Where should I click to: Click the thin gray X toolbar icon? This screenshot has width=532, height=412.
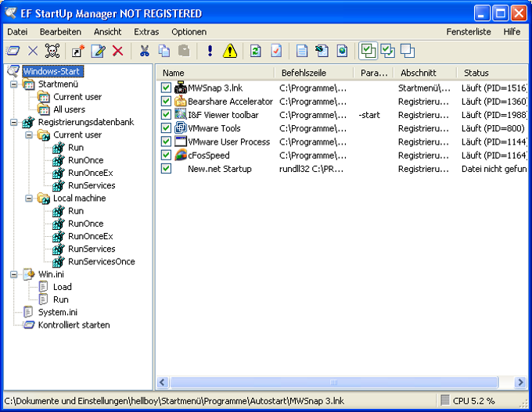(33, 51)
